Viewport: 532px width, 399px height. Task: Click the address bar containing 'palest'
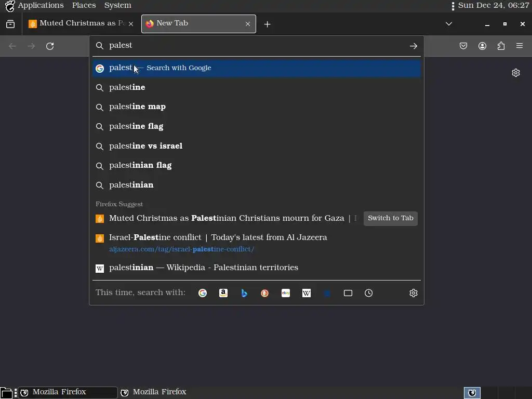tap(256, 46)
